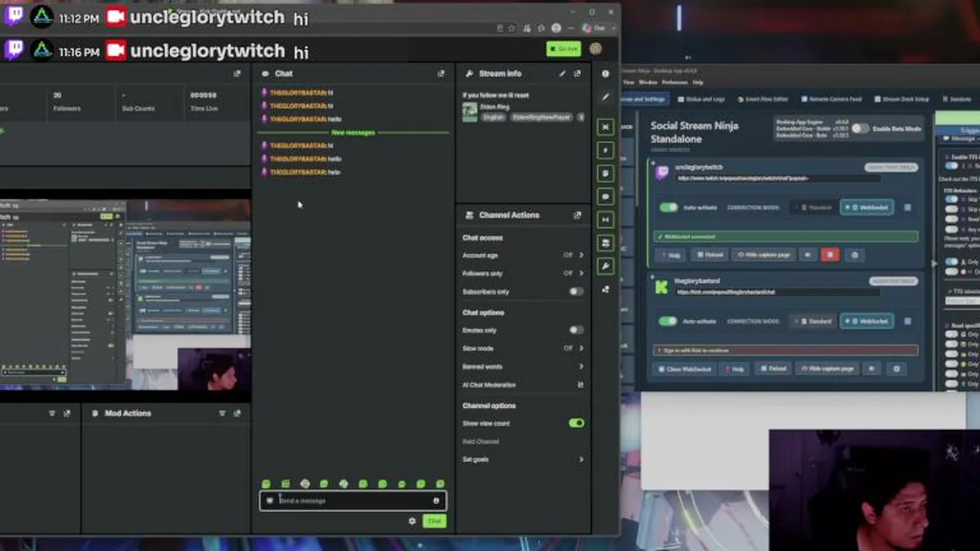
Task: Open the AI Chat Moderation external link
Action: tap(580, 385)
